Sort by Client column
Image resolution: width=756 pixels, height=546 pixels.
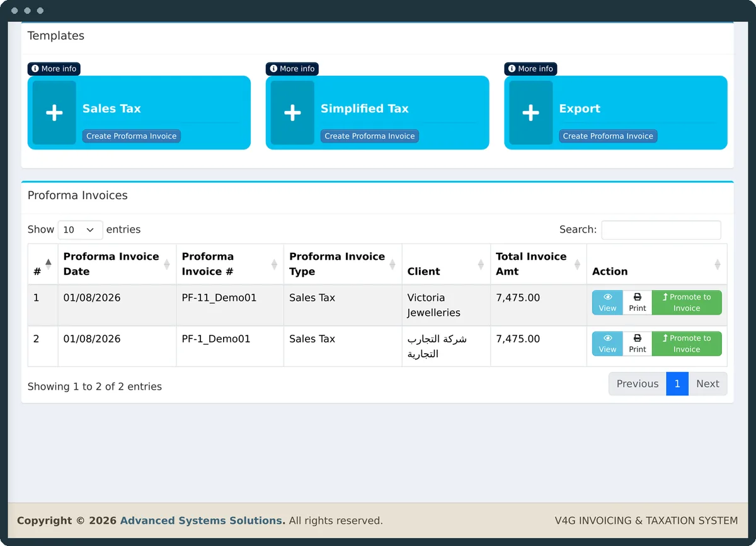(446, 264)
